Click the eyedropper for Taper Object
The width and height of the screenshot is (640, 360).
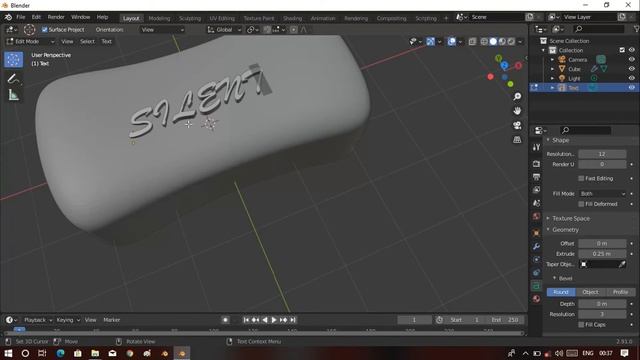click(622, 264)
